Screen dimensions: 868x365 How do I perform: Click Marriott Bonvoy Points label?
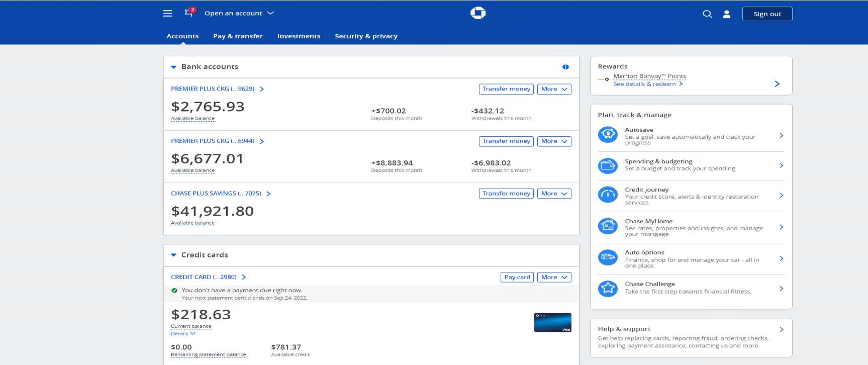(649, 76)
